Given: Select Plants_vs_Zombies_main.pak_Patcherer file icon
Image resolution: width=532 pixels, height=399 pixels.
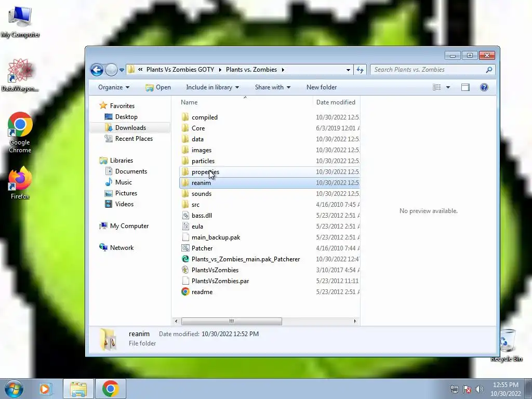Looking at the screenshot, I should tap(185, 259).
